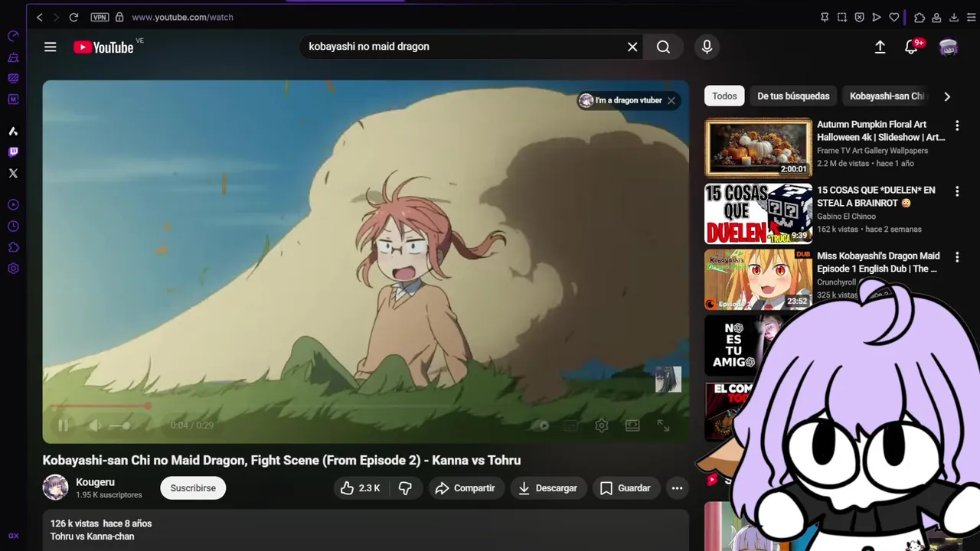The width and height of the screenshot is (980, 551).
Task: Open sidebar history clock icon
Action: point(13,227)
